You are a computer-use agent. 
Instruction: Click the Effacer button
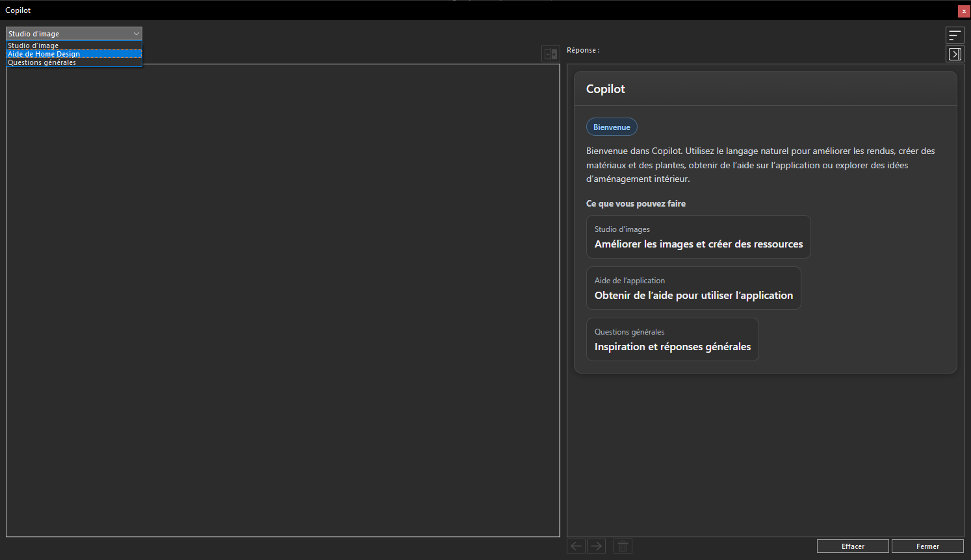coord(853,546)
